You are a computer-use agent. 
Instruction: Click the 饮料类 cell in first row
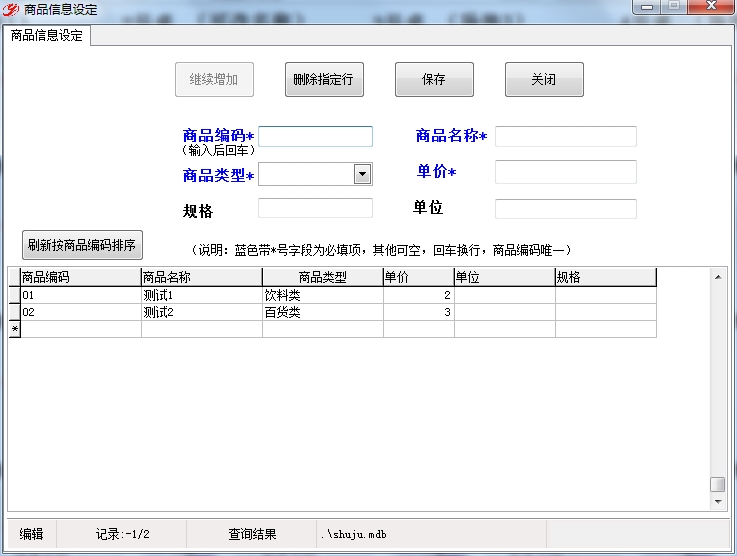[x=322, y=296]
